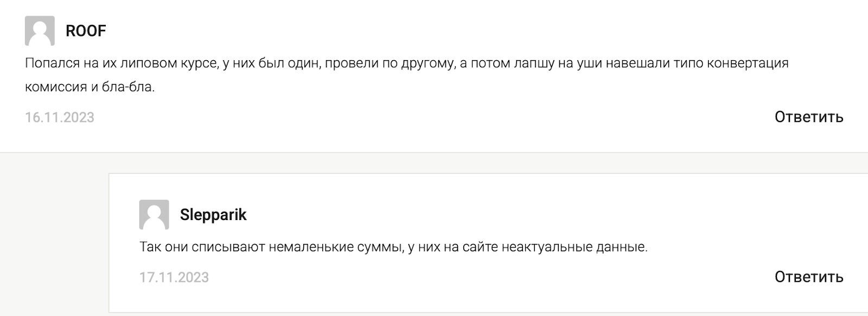Click the Ответить link on ROOF's comment
This screenshot has width=868, height=316.
click(x=809, y=117)
